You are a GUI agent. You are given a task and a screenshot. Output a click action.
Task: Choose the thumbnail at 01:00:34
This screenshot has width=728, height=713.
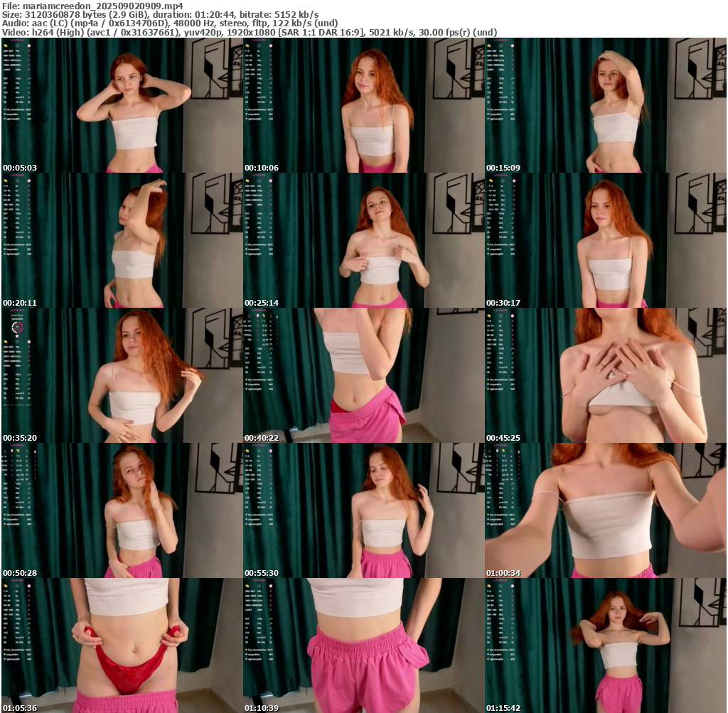coord(605,510)
